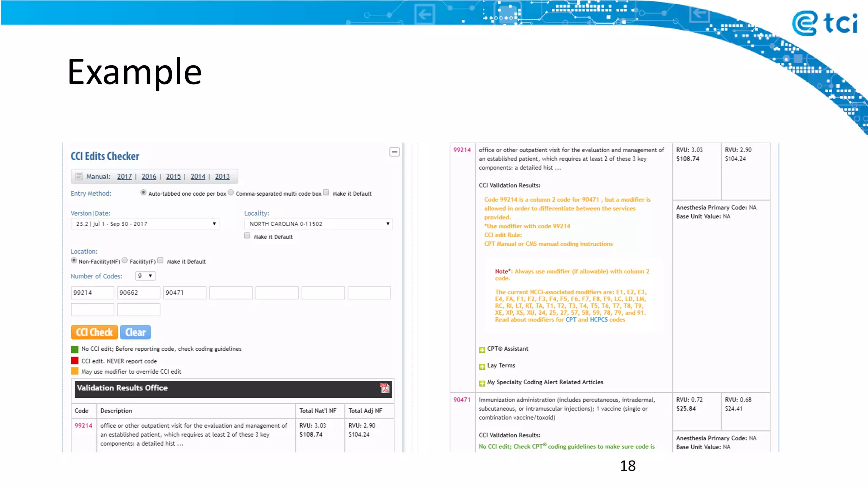This screenshot has height=488, width=868.
Task: Click the PDF export icon
Action: point(384,388)
